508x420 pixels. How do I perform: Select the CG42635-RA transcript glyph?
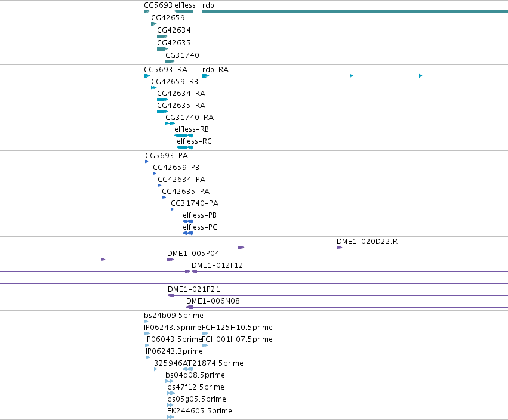tap(162, 112)
